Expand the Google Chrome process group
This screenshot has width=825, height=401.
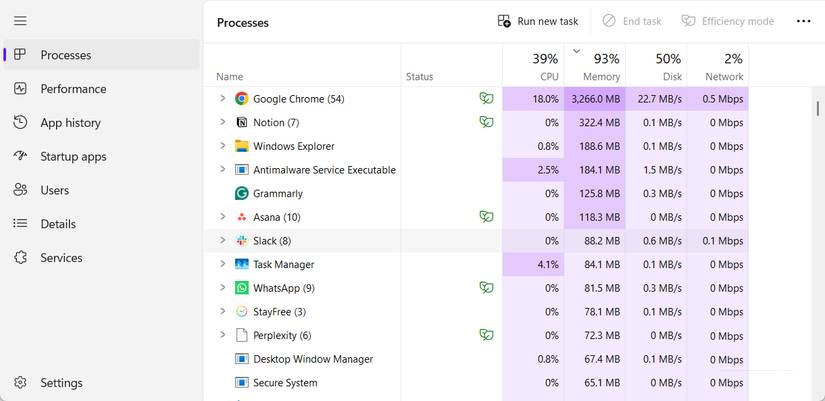223,98
